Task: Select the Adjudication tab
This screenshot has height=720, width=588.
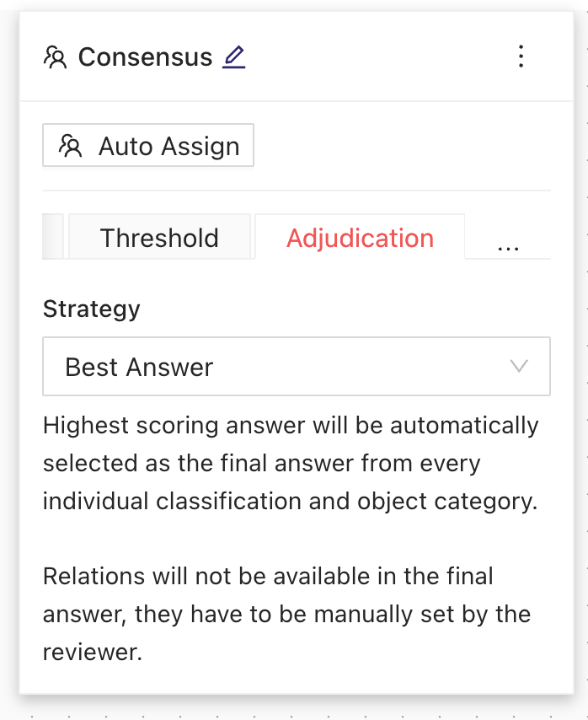Action: 360,237
